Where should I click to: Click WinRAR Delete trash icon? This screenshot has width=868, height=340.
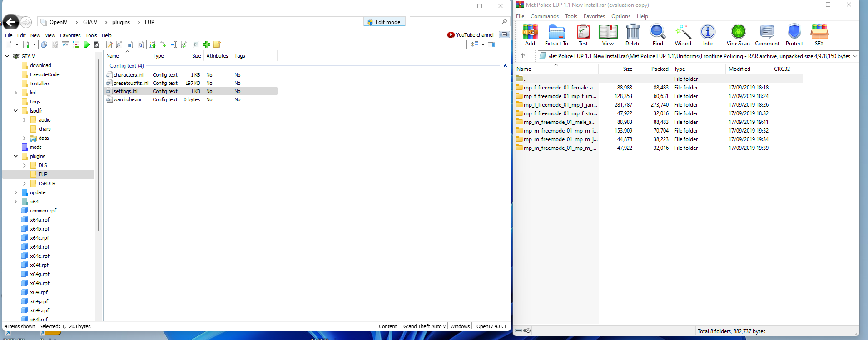[x=633, y=35]
